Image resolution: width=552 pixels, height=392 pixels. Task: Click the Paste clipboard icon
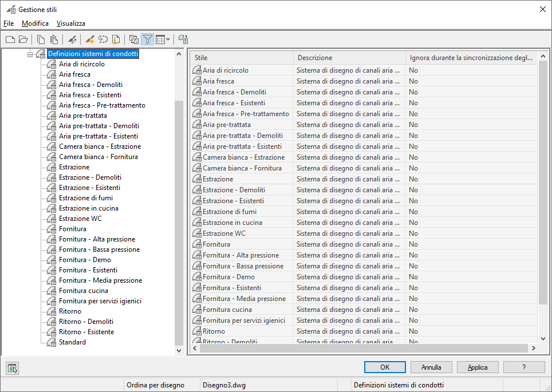(54, 39)
